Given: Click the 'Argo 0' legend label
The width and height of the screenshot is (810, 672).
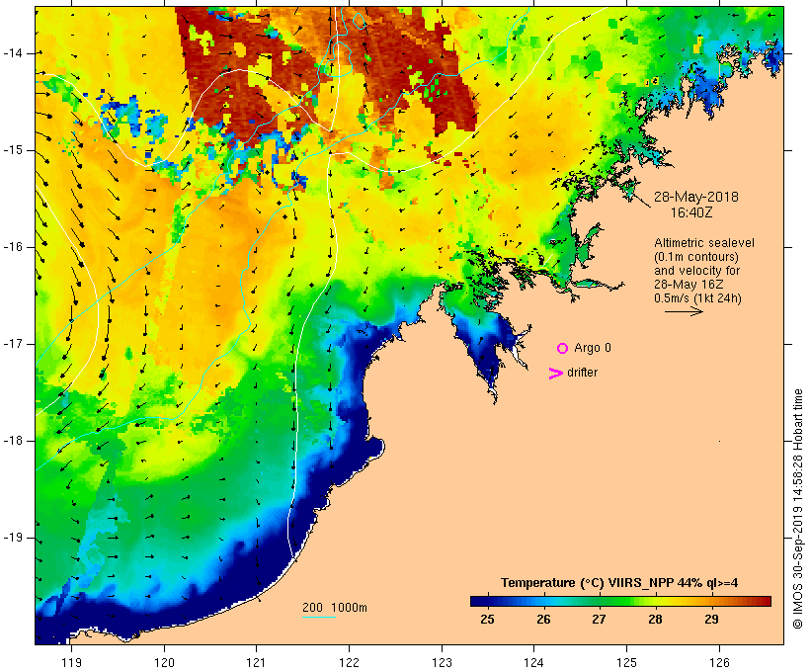Looking at the screenshot, I should pyautogui.click(x=593, y=348).
